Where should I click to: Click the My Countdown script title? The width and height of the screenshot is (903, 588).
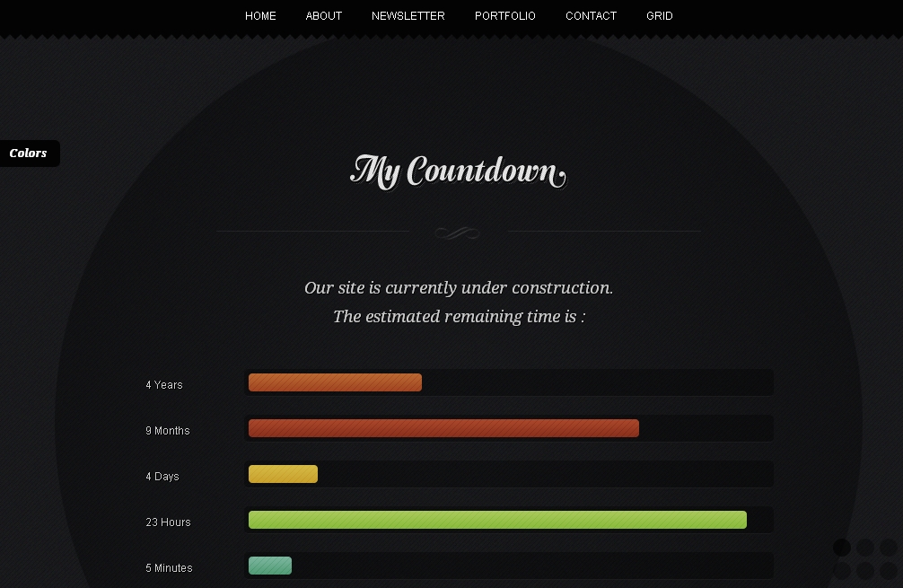458,171
